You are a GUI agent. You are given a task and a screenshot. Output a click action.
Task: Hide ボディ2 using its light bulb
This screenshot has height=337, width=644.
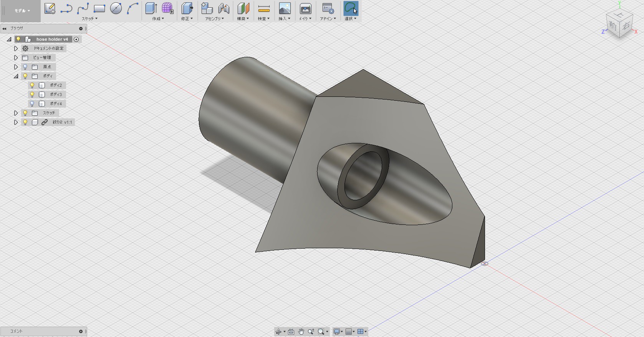point(32,85)
